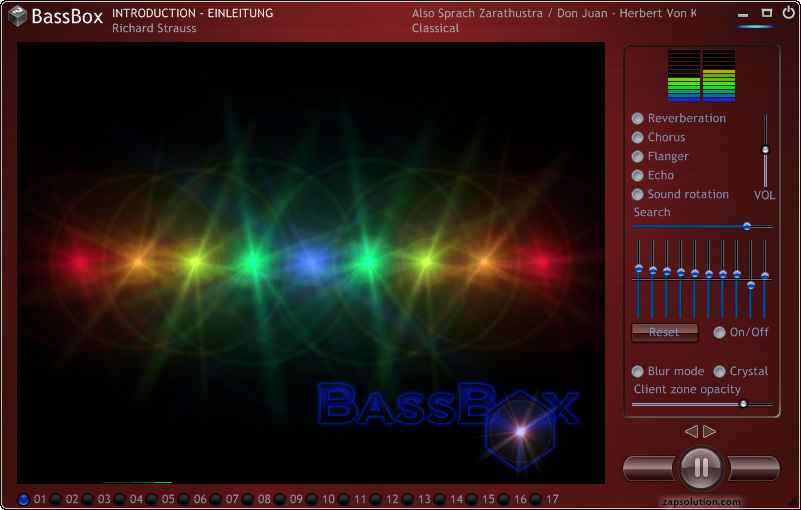Image resolution: width=801 pixels, height=510 pixels.
Task: Click the 'Client zone opacity' label
Action: pyautogui.click(x=687, y=390)
